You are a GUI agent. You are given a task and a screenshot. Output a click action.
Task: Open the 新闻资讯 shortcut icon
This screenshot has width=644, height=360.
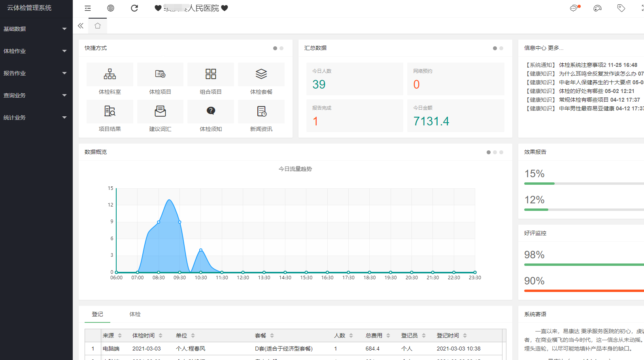pyautogui.click(x=261, y=112)
